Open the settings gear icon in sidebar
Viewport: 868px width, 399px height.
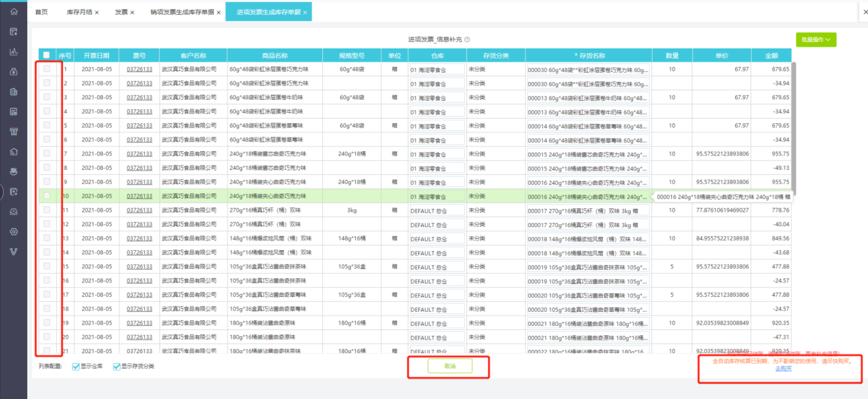[x=14, y=231]
